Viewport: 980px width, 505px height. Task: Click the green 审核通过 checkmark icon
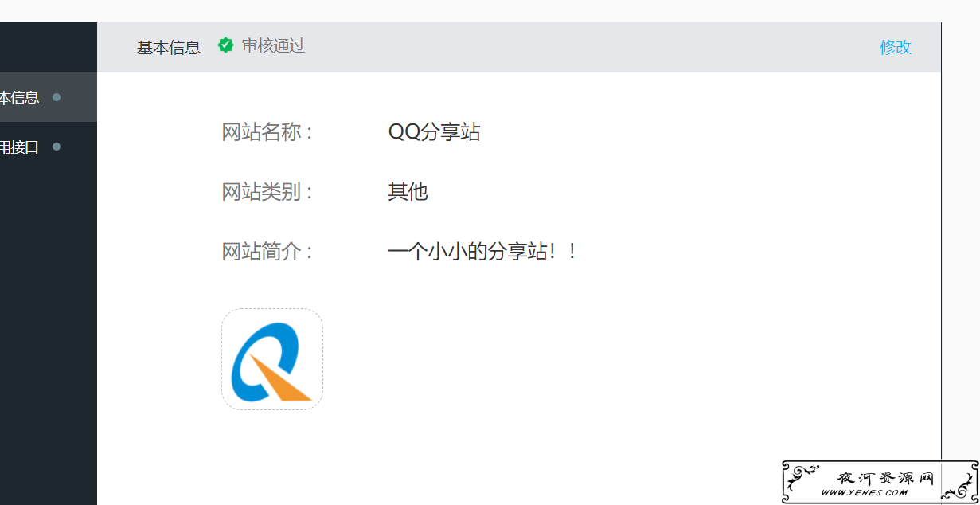226,46
